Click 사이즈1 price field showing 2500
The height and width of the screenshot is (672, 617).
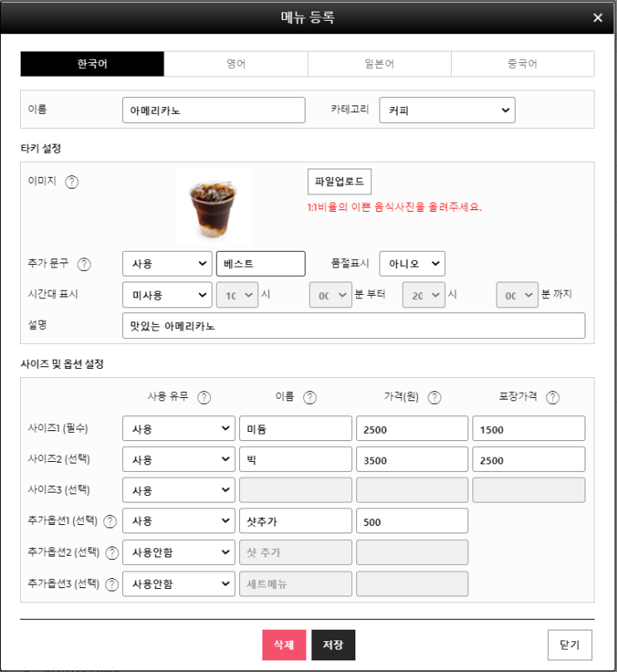(x=412, y=428)
